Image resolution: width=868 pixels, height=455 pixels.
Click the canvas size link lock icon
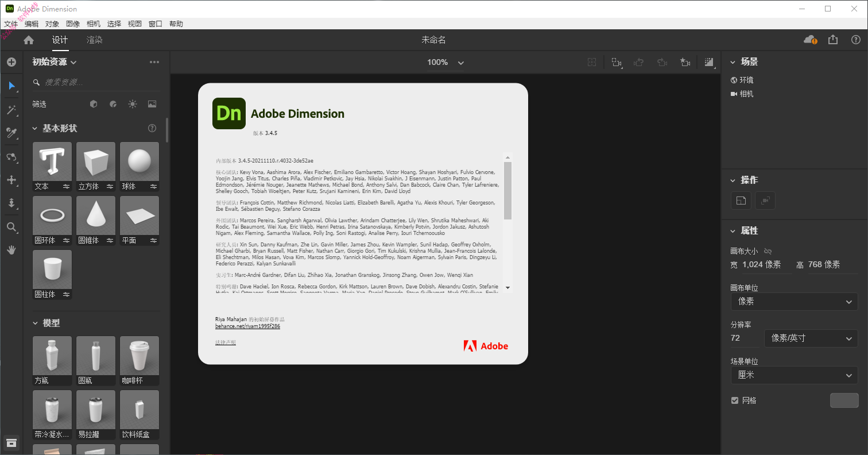[768, 251]
